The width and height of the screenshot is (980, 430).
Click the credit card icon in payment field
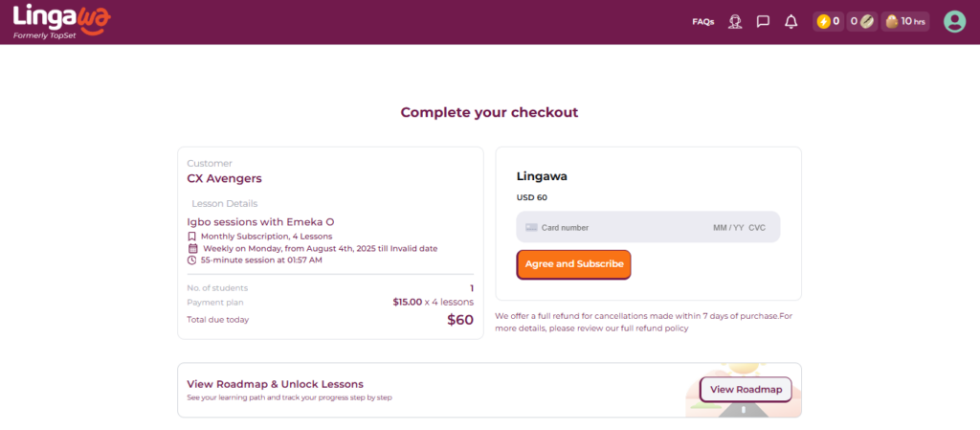coord(531,228)
